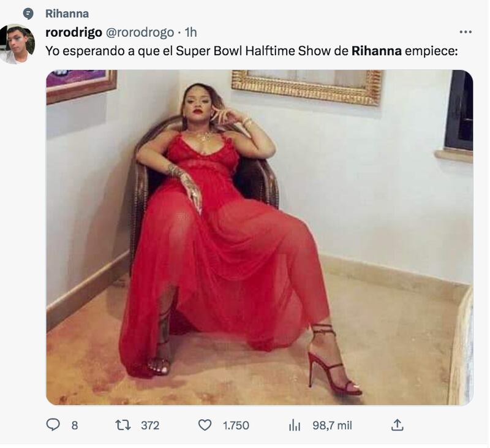
Task: Click the 1h tweet timestamp
Action: click(190, 32)
